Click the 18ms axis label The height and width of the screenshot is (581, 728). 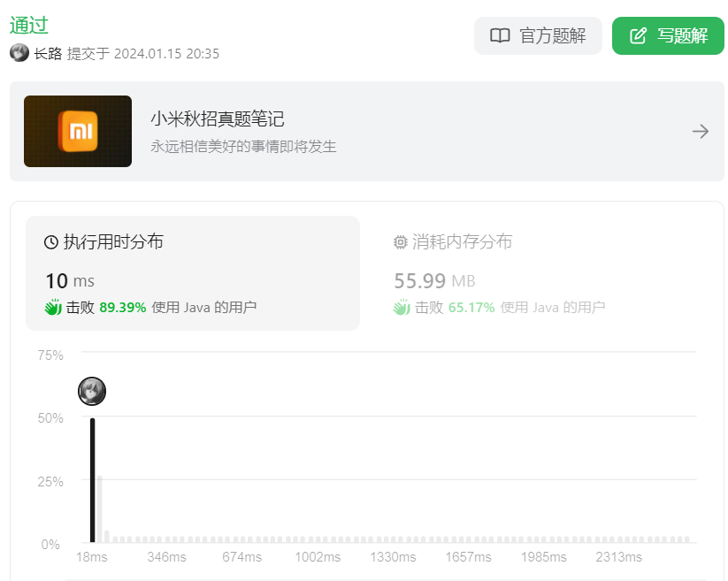[x=91, y=557]
